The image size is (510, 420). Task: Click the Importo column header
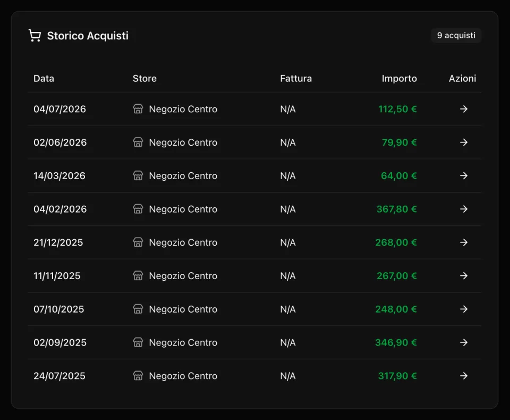click(x=399, y=79)
